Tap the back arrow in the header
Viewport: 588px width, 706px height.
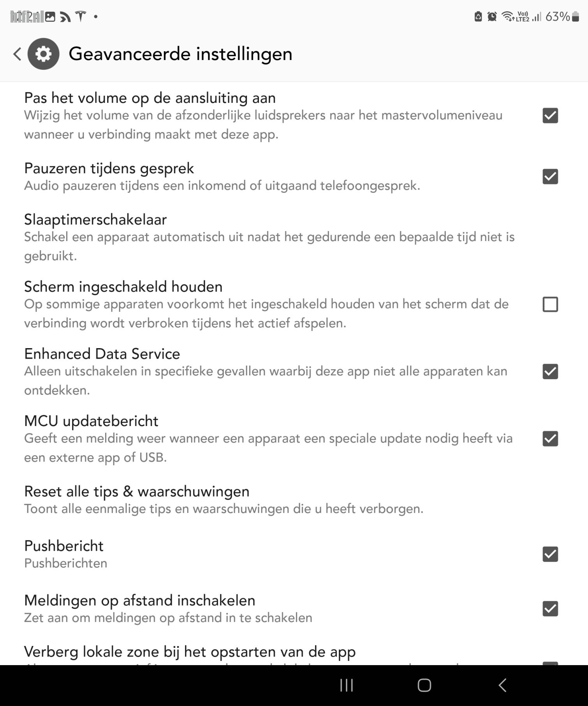[17, 54]
